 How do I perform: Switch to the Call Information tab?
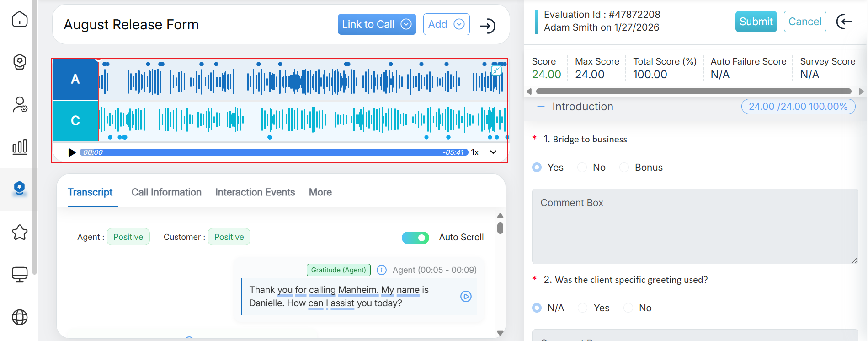point(166,192)
